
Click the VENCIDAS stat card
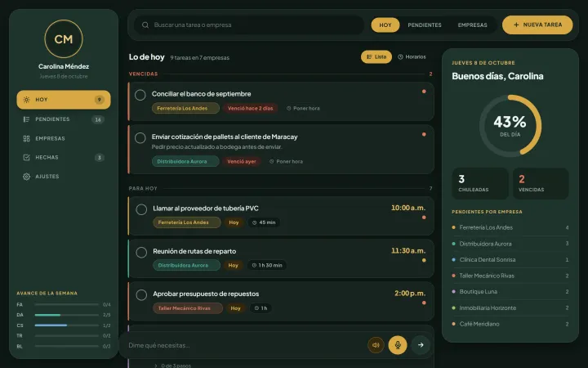(x=541, y=183)
